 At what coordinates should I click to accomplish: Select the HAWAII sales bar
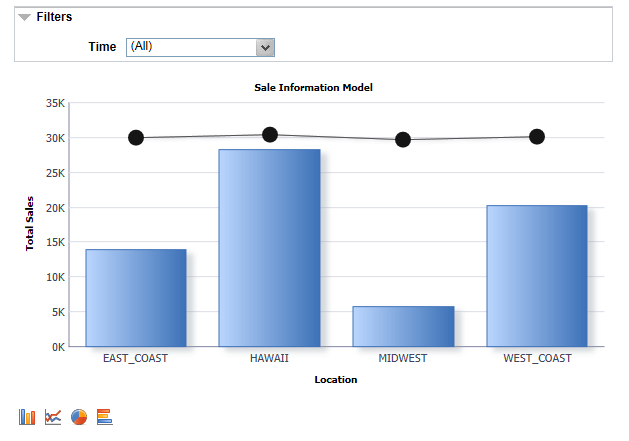point(270,248)
